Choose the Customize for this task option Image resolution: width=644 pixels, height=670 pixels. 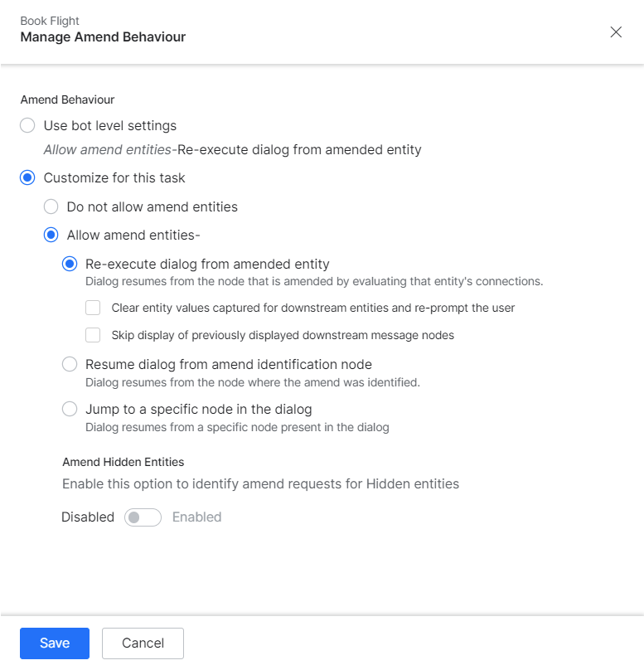point(28,177)
